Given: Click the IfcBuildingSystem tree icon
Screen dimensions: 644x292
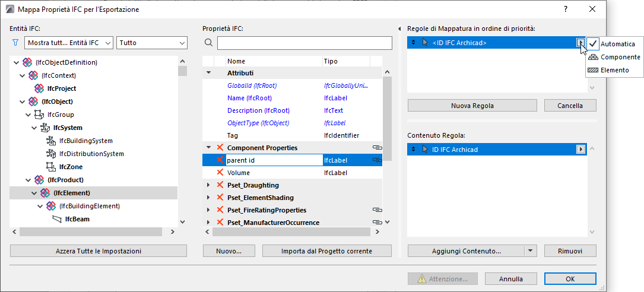Looking at the screenshot, I should (x=50, y=141).
